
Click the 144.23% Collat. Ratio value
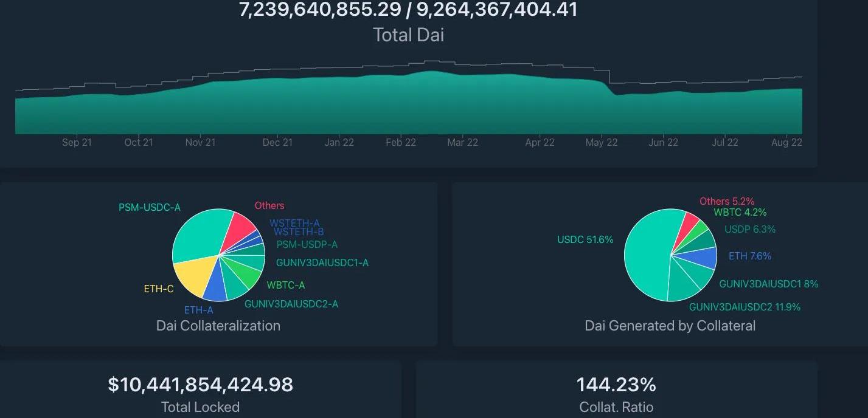click(x=616, y=385)
